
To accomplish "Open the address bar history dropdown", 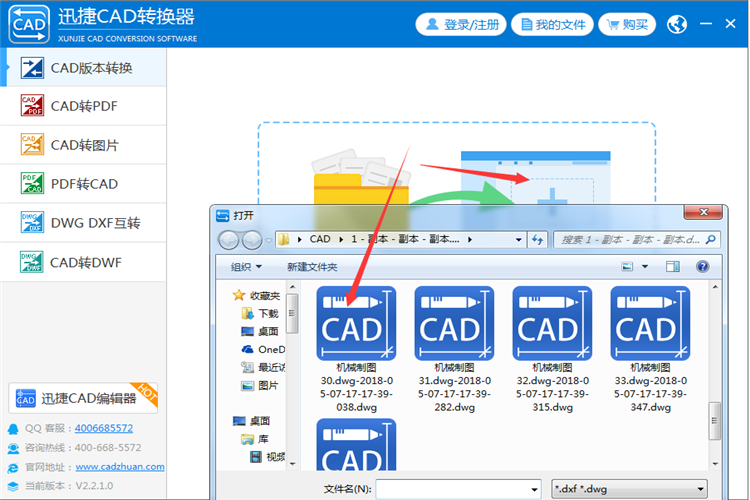I will [x=518, y=240].
